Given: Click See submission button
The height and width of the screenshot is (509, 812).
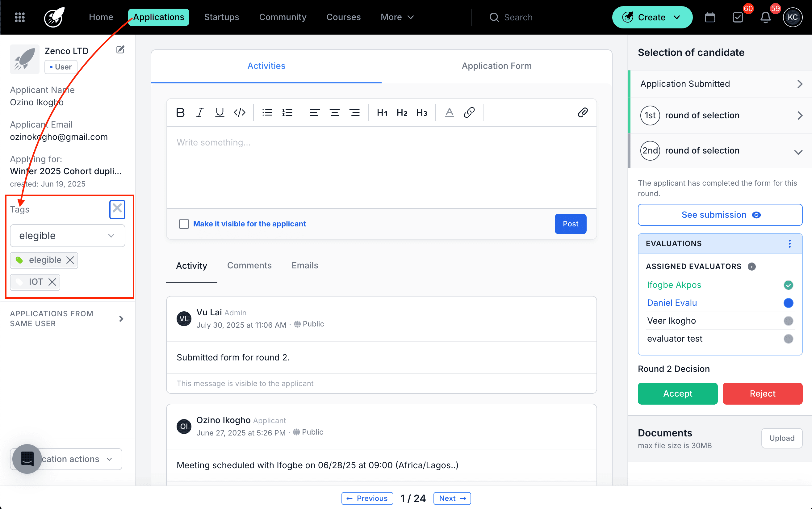Looking at the screenshot, I should tap(720, 215).
